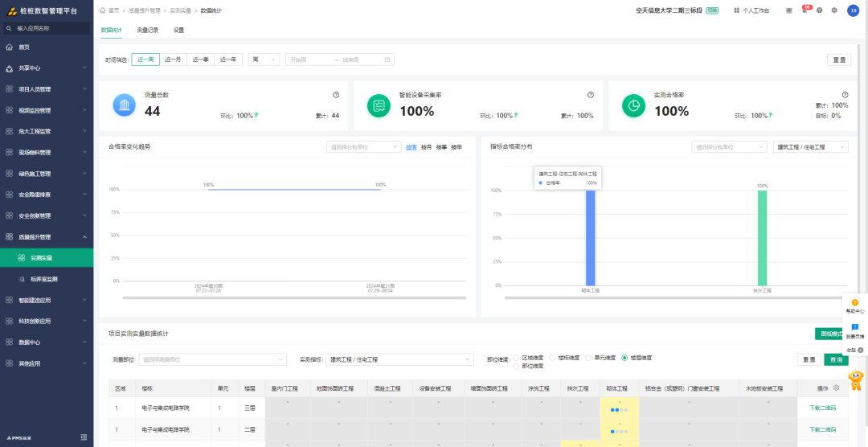The image size is (868, 447).
Task: Click the info icon on 测量总数 card
Action: (x=336, y=95)
